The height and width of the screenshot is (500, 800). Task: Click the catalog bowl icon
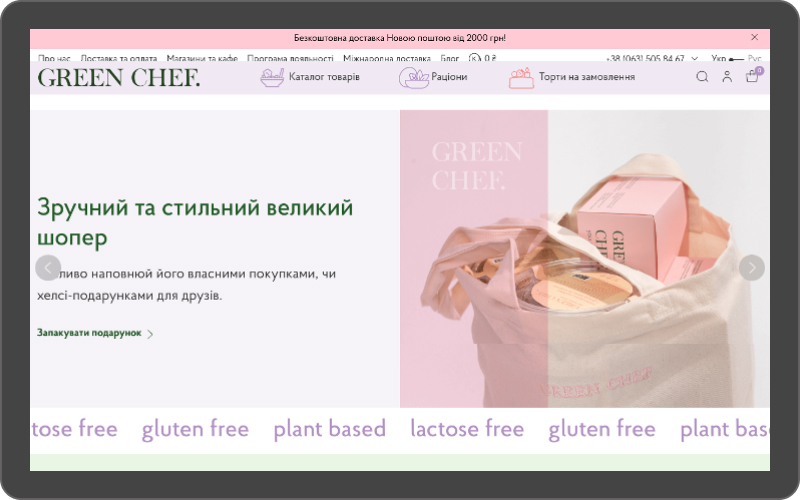click(272, 77)
